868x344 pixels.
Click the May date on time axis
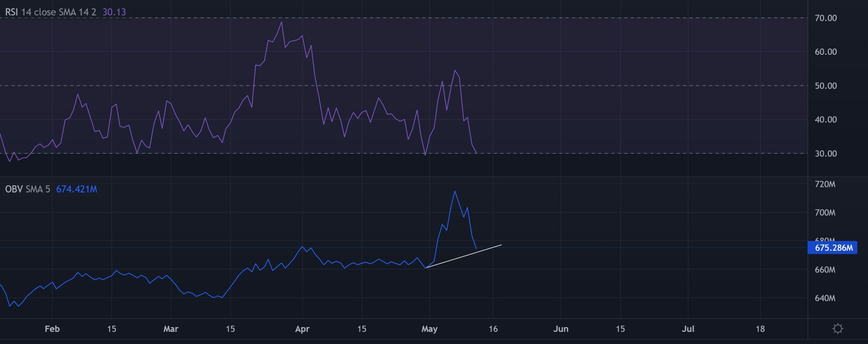(429, 329)
